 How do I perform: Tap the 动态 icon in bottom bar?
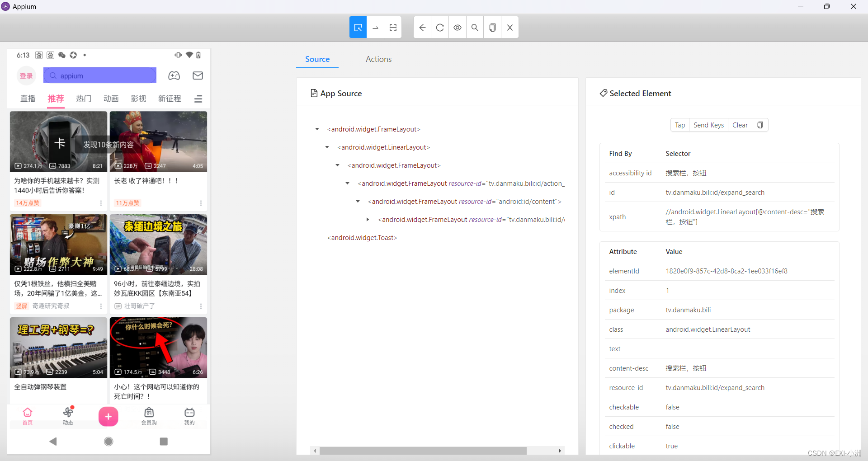(x=68, y=416)
